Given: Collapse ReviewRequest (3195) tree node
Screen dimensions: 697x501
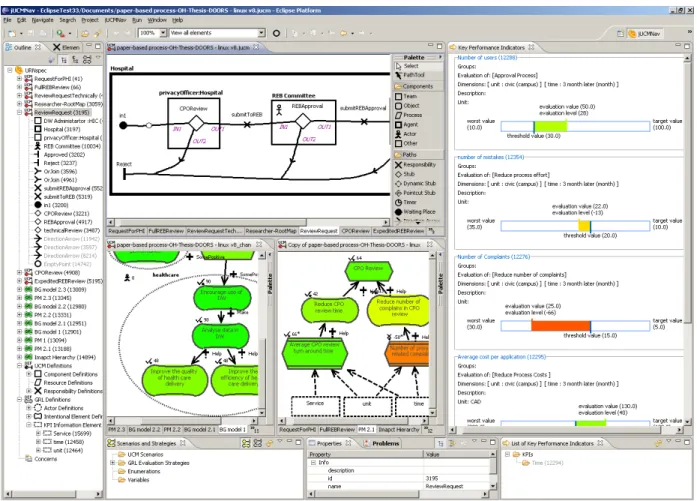Looking at the screenshot, I should pos(20,112).
